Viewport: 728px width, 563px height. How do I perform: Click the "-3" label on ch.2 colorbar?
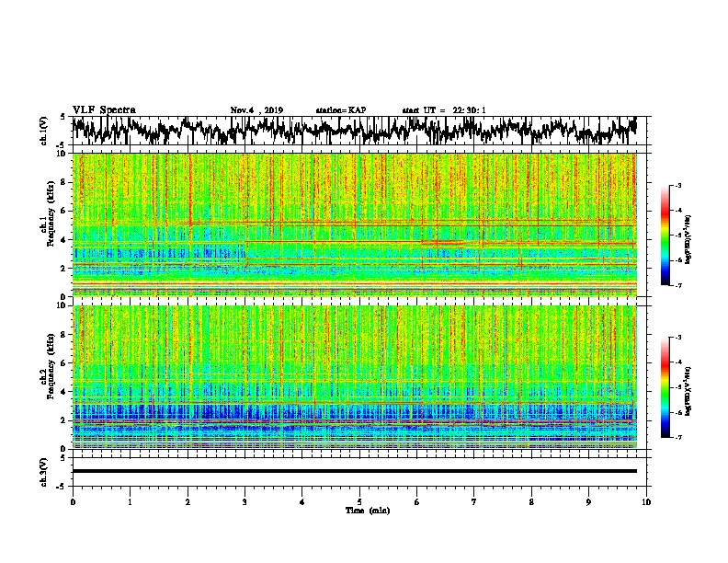677,338
